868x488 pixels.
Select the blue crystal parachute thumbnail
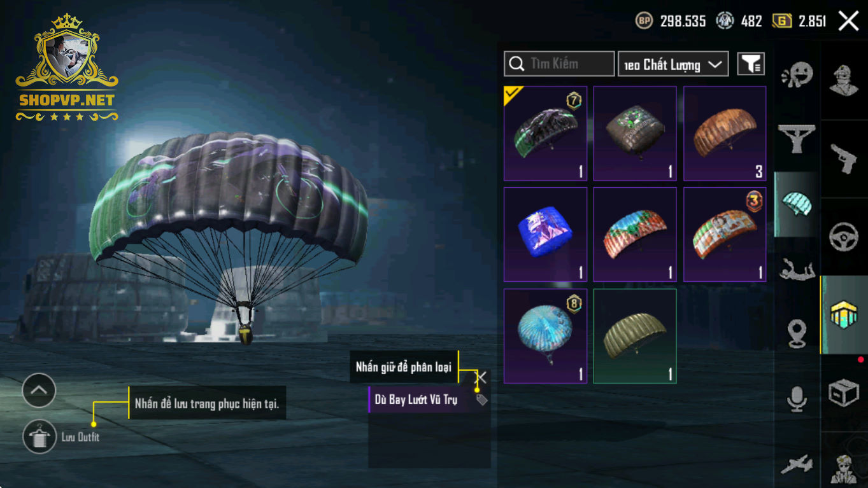click(x=545, y=235)
